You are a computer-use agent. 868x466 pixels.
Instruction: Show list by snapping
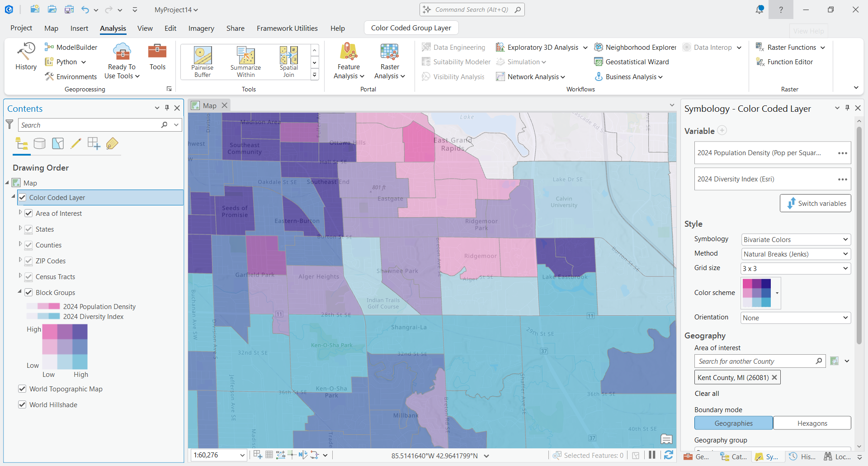pos(94,144)
